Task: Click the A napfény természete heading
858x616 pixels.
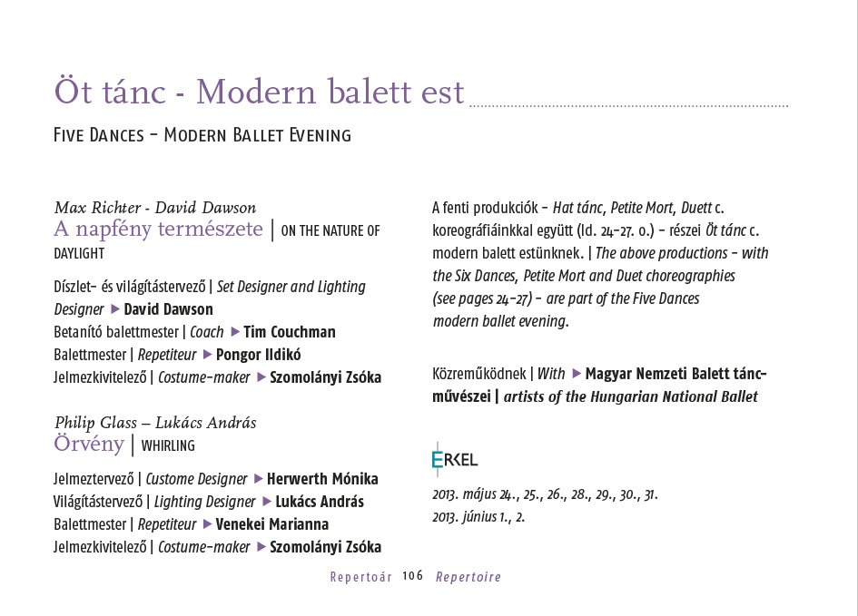Action: pyautogui.click(x=158, y=229)
